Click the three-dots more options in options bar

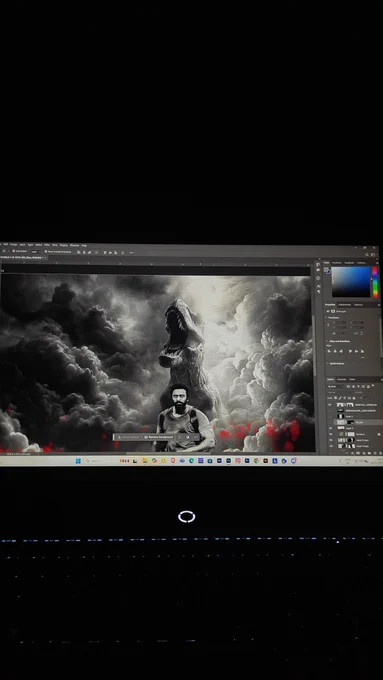[131, 252]
